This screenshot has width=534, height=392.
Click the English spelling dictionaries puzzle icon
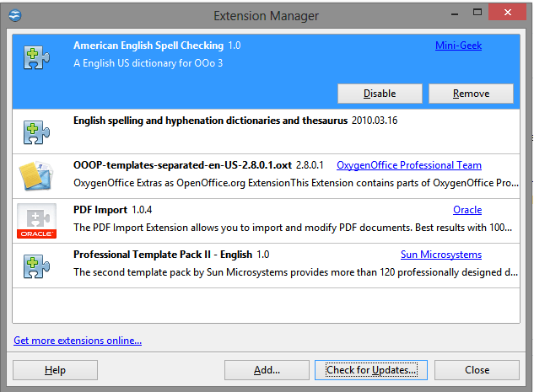click(36, 132)
